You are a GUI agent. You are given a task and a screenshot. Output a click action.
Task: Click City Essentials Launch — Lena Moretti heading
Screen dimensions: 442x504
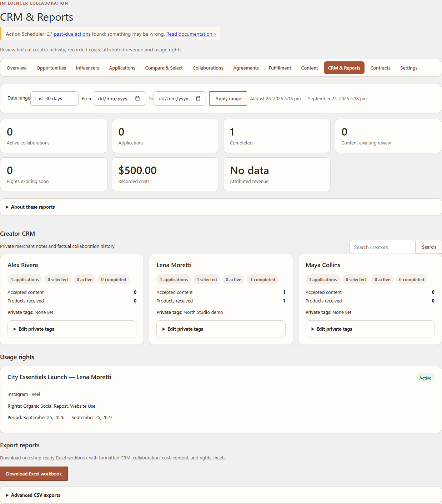pos(59,377)
